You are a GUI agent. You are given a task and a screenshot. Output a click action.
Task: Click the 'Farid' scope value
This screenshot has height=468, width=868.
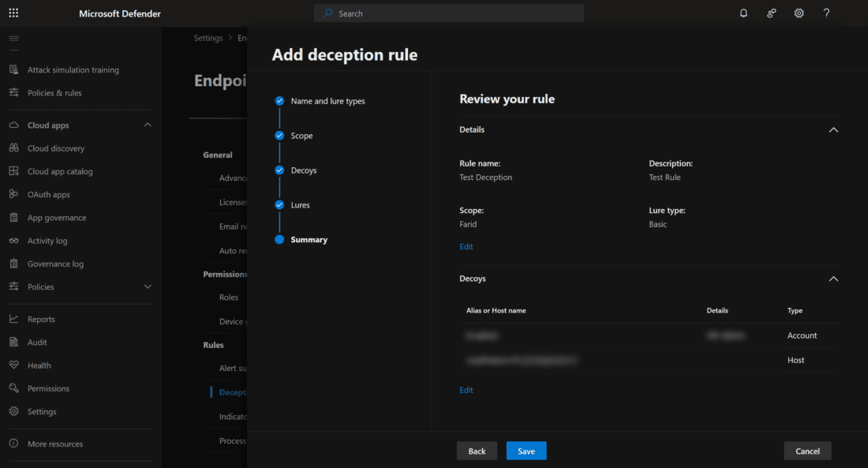pos(468,224)
